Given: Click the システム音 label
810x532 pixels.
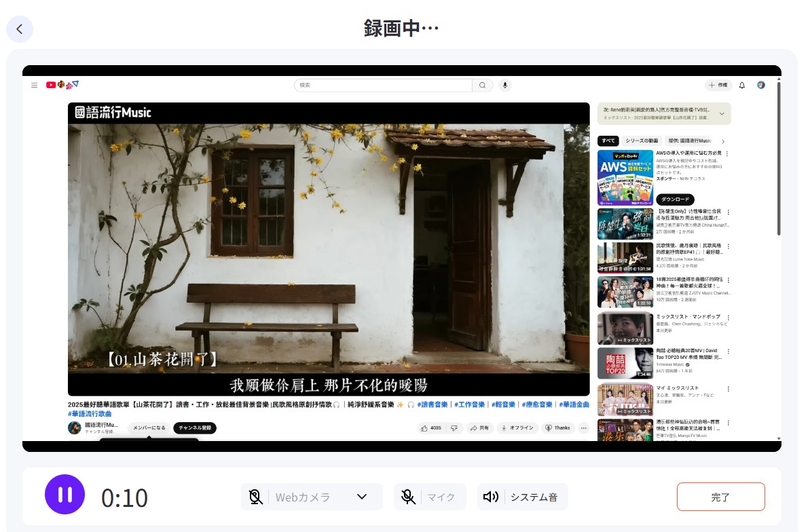Looking at the screenshot, I should (534, 497).
